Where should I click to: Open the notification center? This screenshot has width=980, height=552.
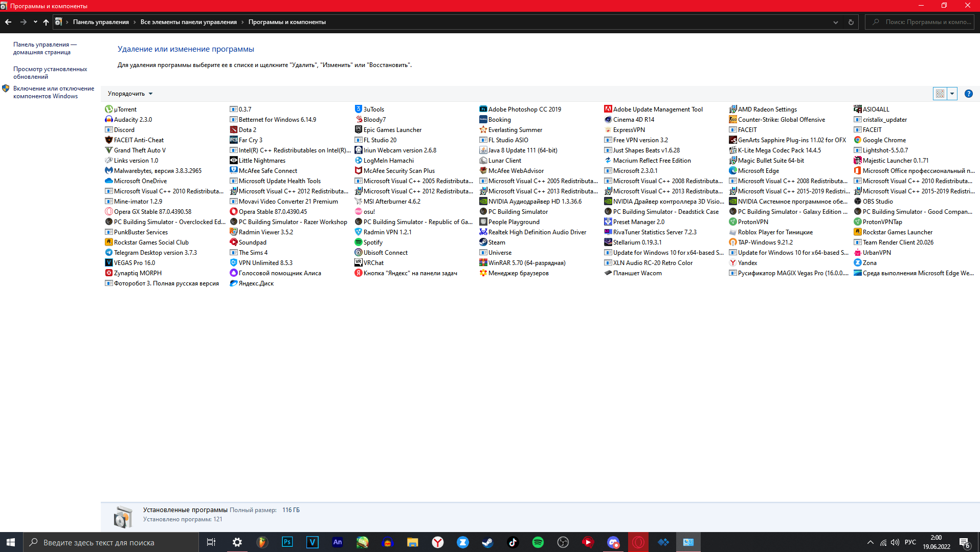(965, 542)
